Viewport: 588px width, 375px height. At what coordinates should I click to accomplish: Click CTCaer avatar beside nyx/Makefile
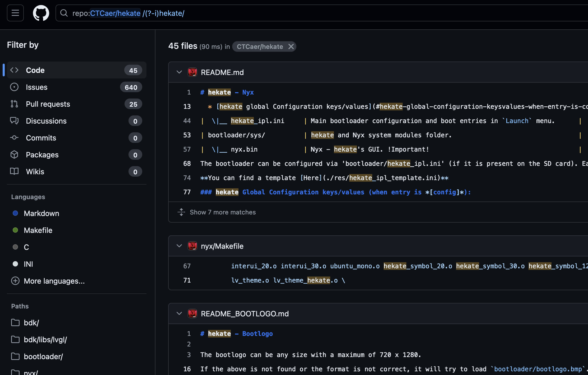(x=192, y=246)
